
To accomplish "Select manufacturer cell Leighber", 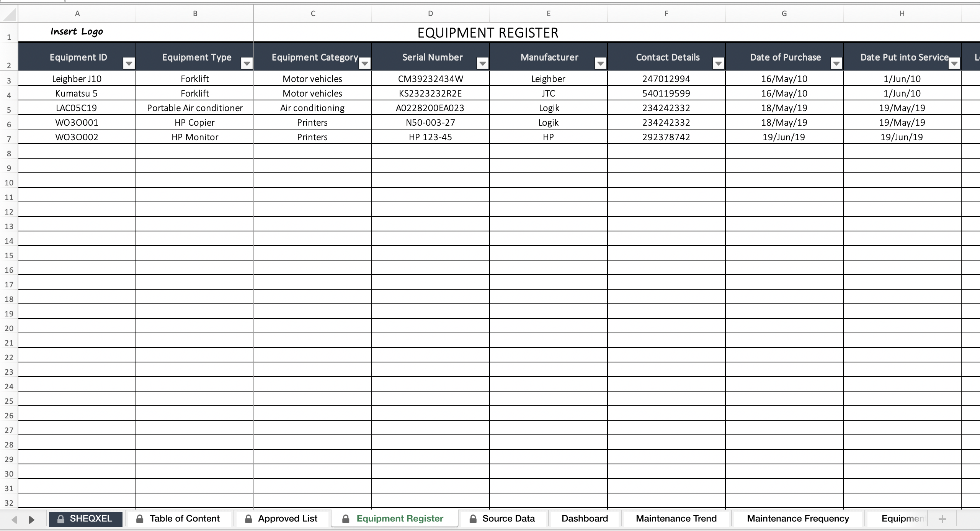I will (x=549, y=79).
